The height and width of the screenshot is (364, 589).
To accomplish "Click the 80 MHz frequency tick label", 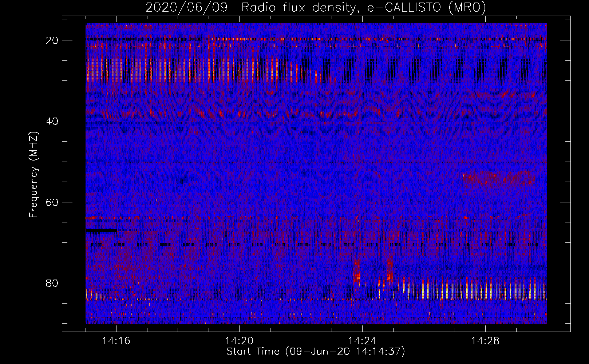I will click(x=52, y=283).
